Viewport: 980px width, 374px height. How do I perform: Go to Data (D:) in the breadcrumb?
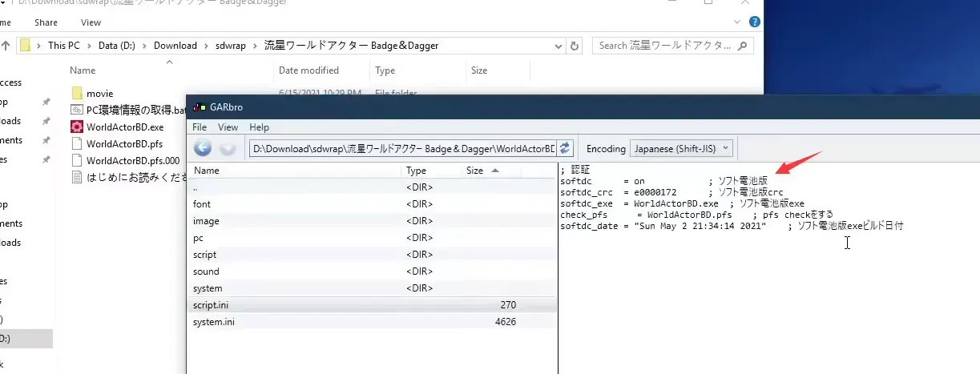coord(119,46)
